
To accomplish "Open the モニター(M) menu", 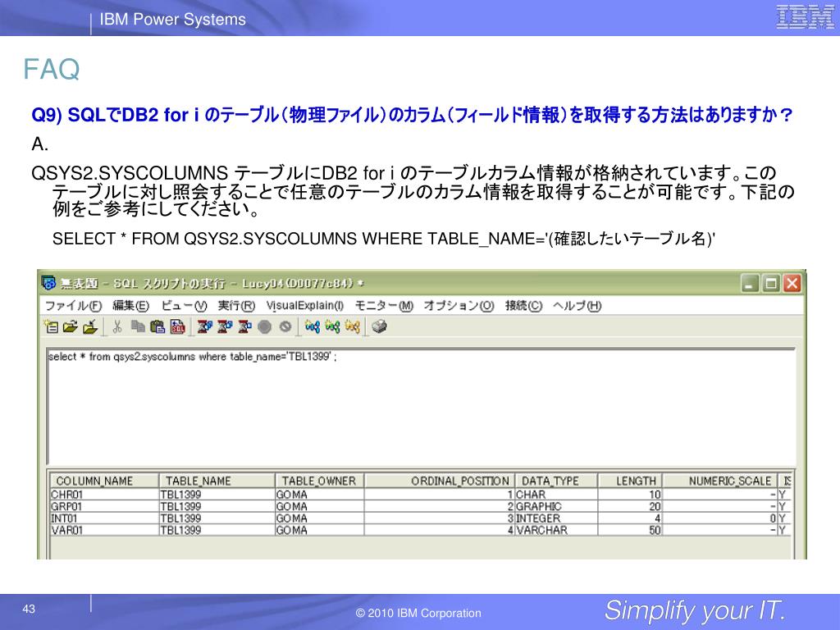I will click(384, 305).
